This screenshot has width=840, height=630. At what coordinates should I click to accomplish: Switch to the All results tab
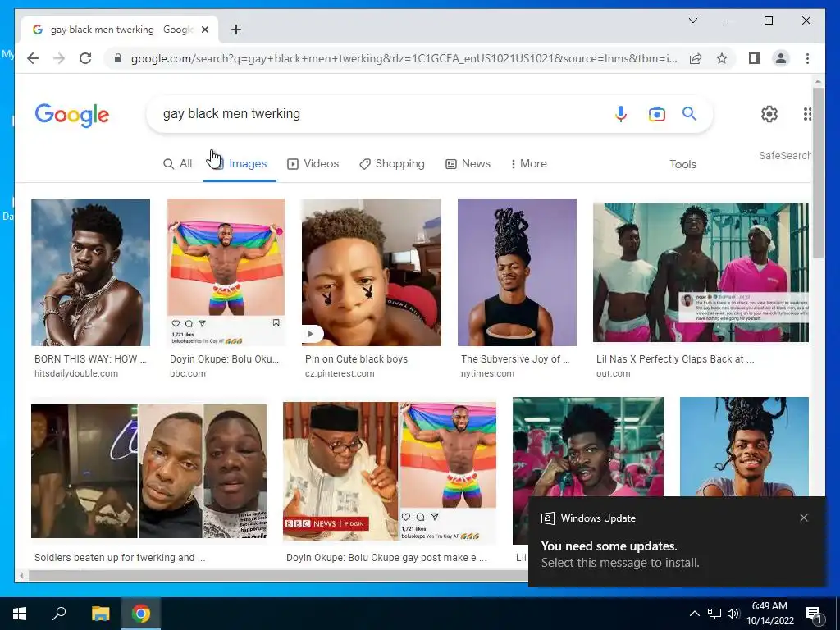coord(177,164)
